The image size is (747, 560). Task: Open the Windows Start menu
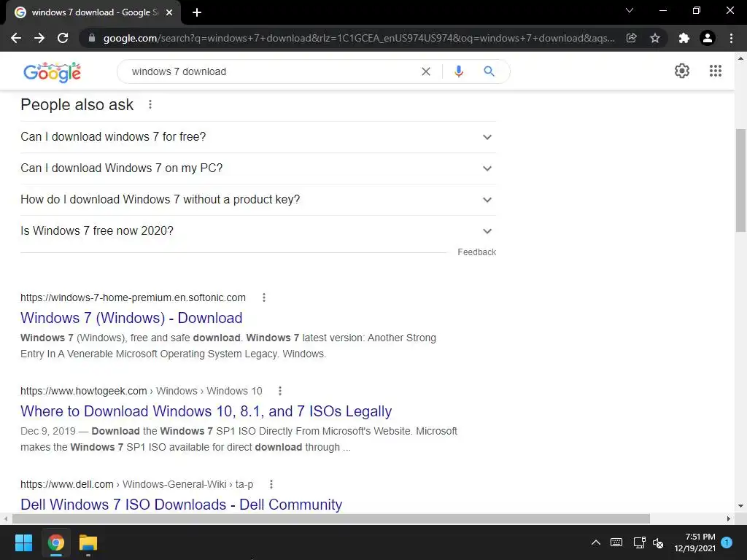tap(23, 542)
